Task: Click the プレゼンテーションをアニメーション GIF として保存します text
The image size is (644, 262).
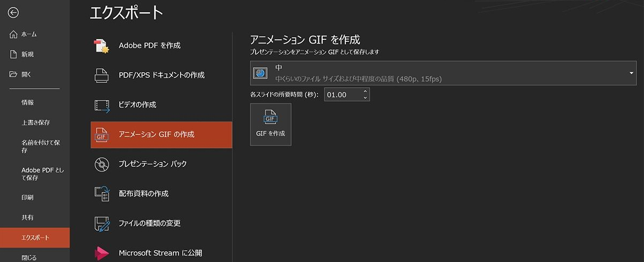Action: [314, 53]
